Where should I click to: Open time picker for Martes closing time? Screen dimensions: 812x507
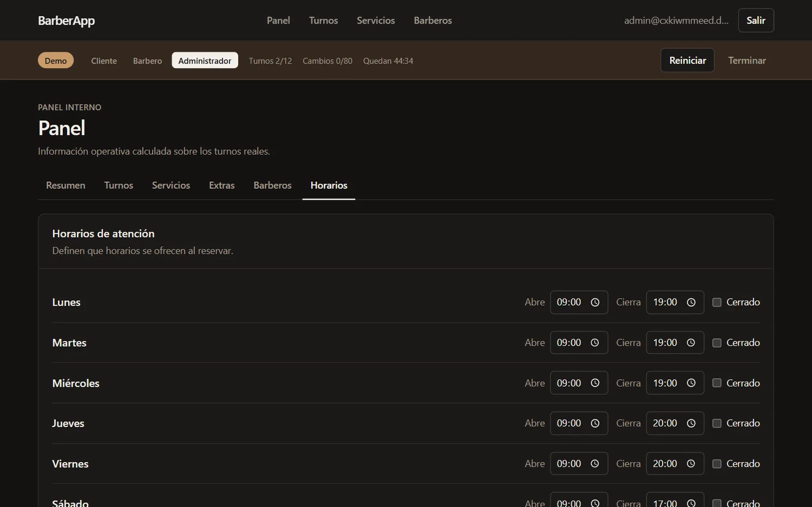click(x=691, y=343)
